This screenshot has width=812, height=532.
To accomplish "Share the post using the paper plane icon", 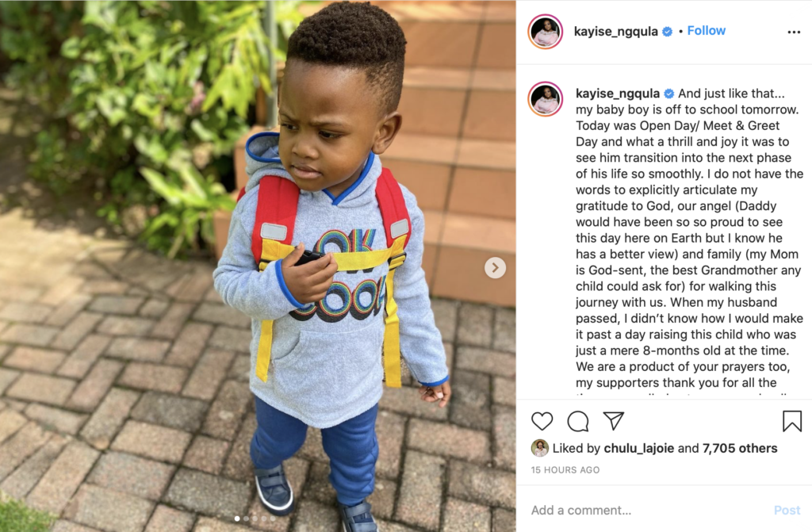I will [614, 421].
